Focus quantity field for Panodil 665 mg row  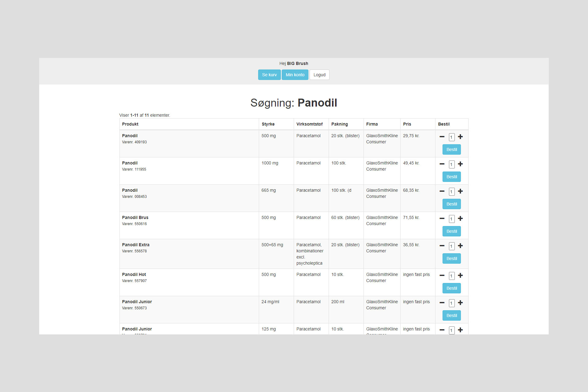click(x=451, y=191)
